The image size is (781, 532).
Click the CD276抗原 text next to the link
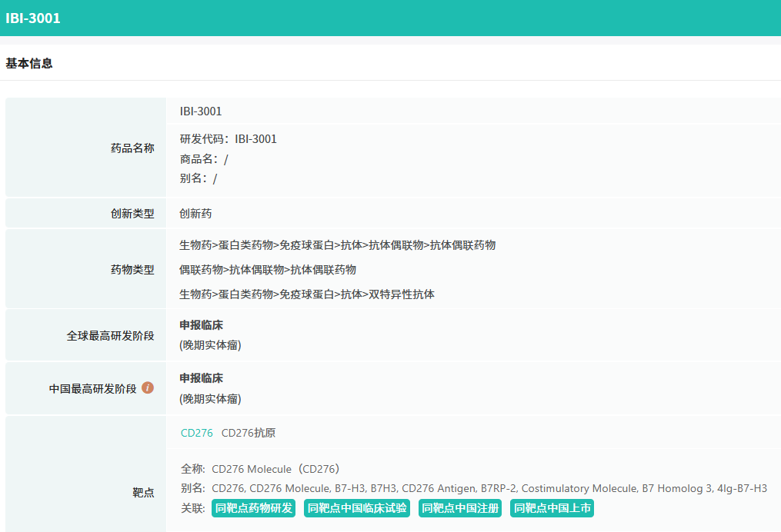click(x=248, y=433)
